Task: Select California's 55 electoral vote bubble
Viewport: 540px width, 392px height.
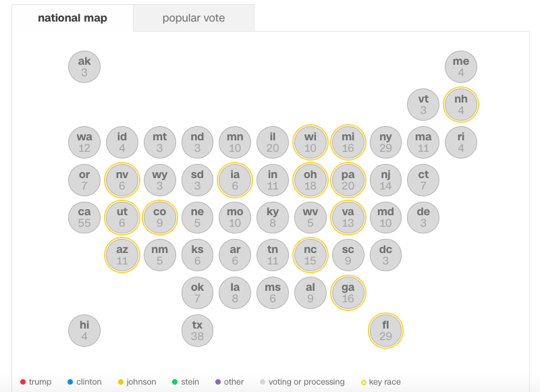Action: click(84, 217)
